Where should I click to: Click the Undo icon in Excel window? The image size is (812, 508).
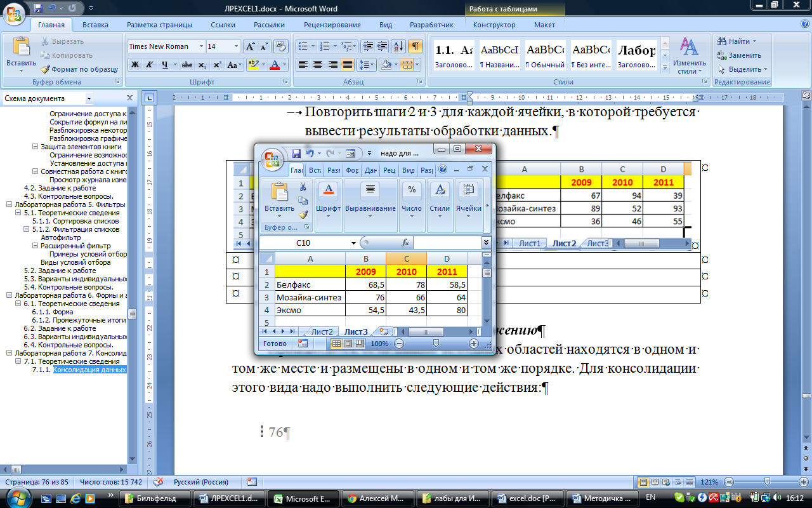310,153
